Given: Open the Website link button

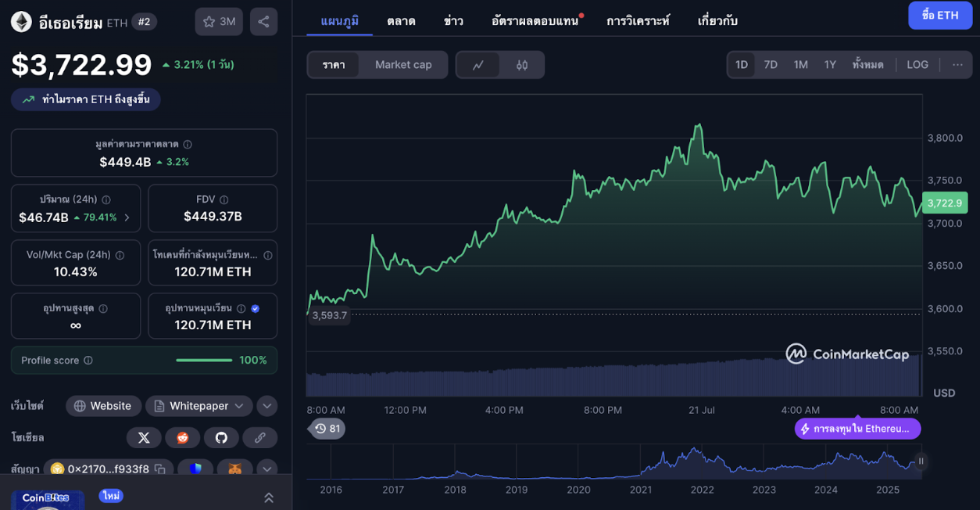Looking at the screenshot, I should click(x=103, y=406).
